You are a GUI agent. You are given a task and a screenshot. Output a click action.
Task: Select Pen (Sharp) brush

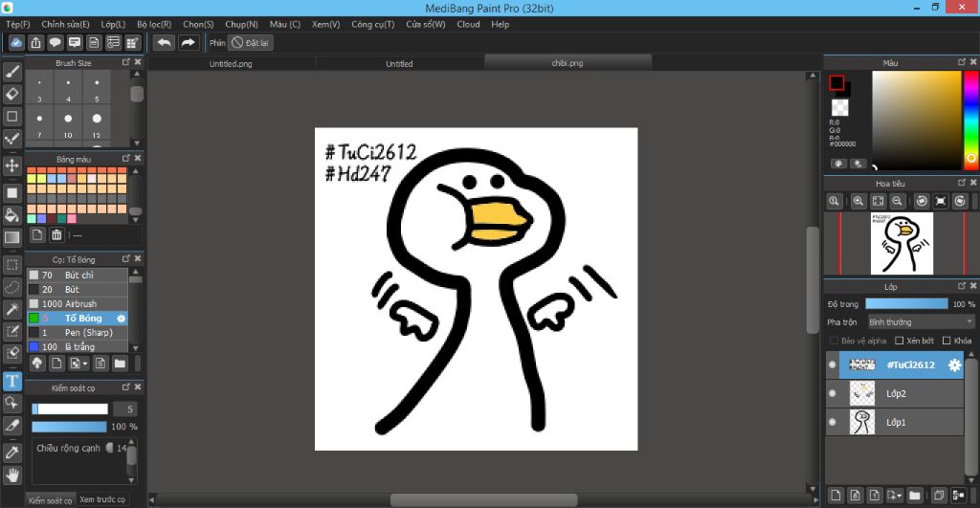click(x=77, y=332)
